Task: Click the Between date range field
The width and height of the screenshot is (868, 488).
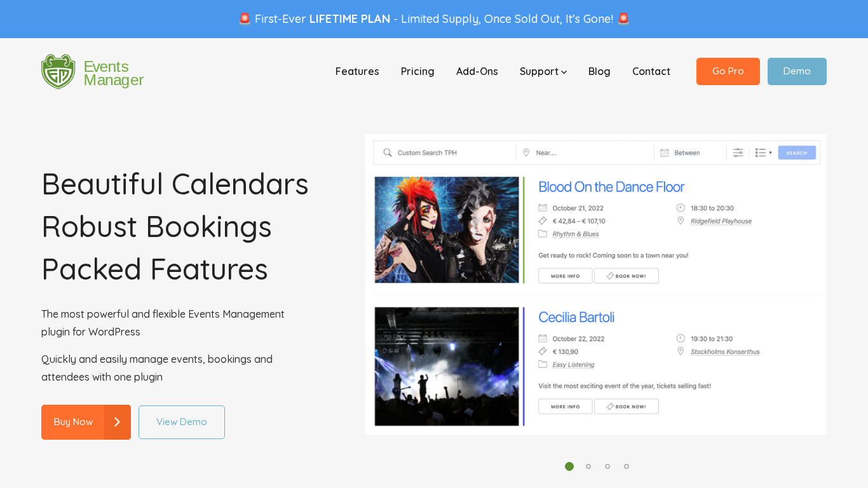Action: point(691,152)
